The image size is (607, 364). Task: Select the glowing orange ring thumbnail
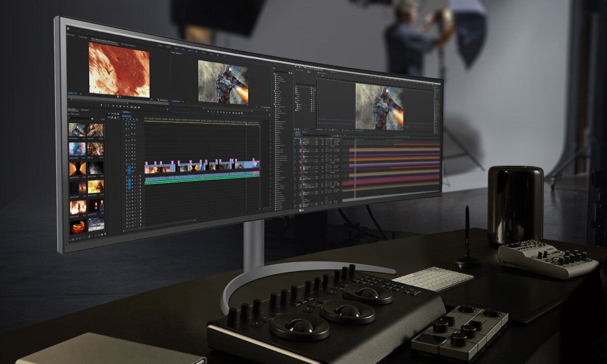[x=78, y=226]
